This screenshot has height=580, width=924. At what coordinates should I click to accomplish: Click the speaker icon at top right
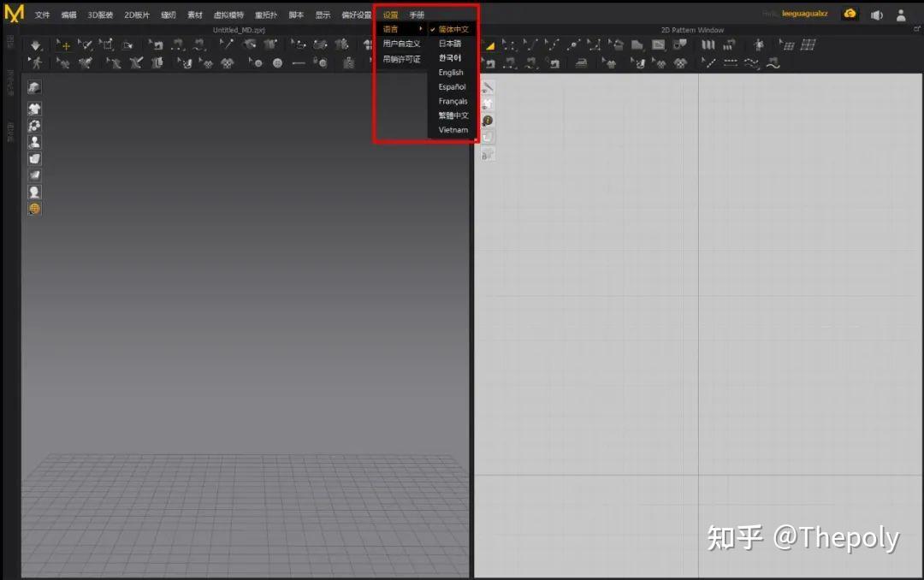(x=877, y=14)
